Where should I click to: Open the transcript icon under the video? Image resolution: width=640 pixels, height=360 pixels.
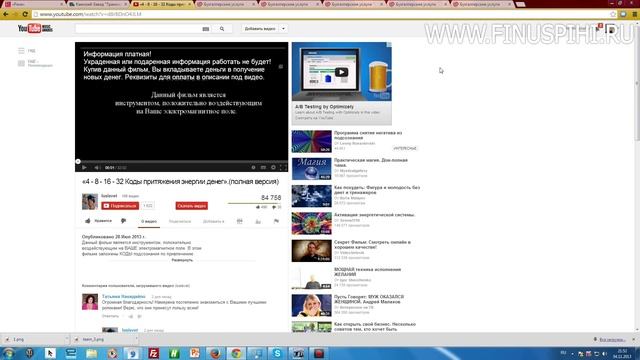tap(240, 221)
